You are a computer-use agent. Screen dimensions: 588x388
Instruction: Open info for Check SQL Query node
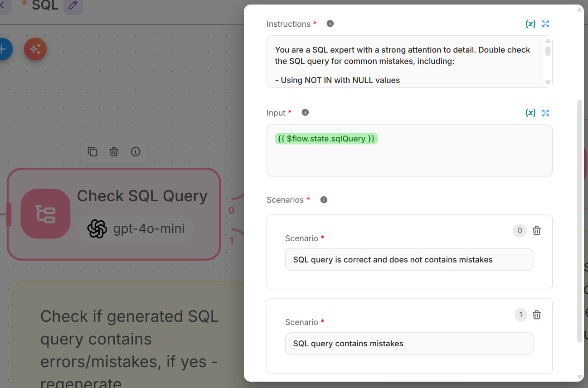135,152
